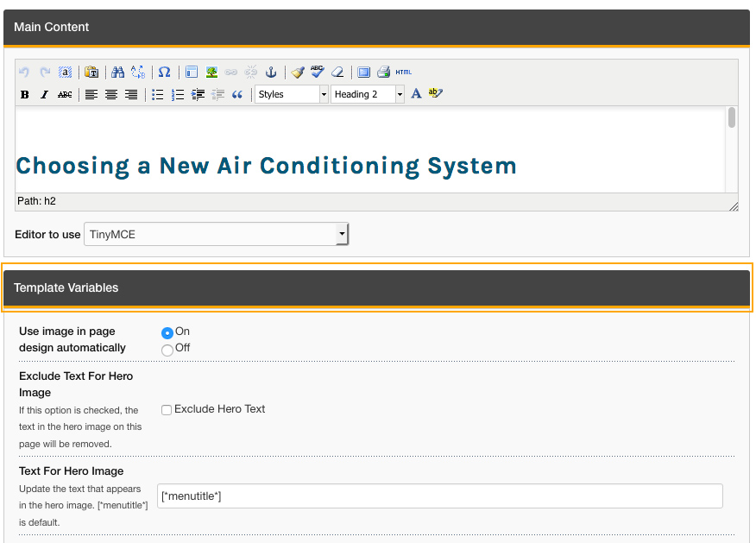Select the On radio button
The height and width of the screenshot is (543, 756).
167,332
